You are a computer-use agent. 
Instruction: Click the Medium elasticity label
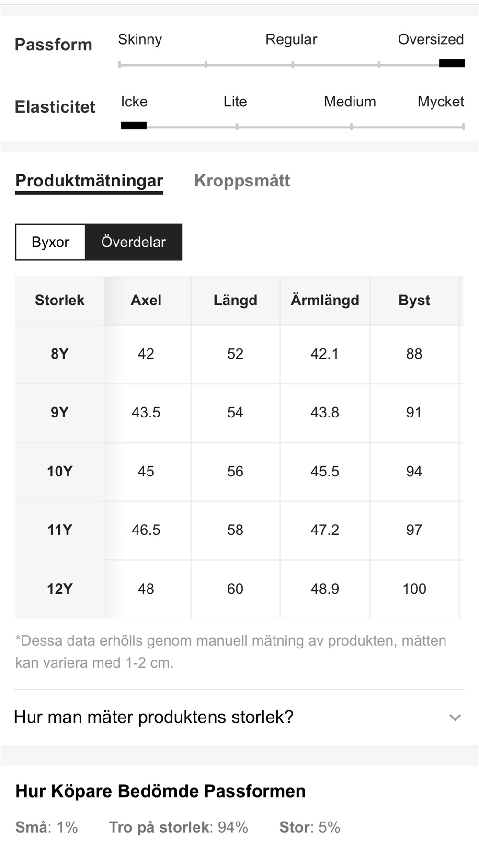[350, 102]
